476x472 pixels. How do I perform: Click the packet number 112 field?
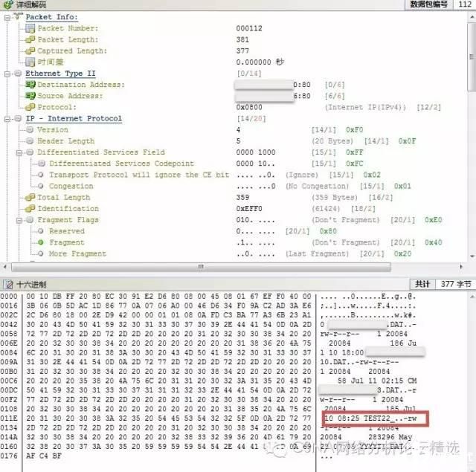pyautogui.click(x=464, y=4)
